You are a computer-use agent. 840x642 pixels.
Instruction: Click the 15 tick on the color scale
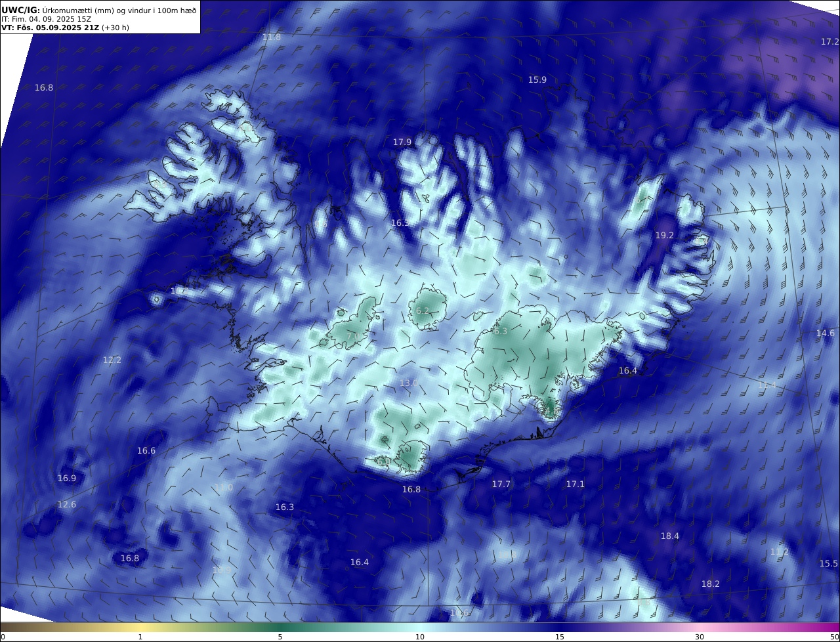(560, 637)
